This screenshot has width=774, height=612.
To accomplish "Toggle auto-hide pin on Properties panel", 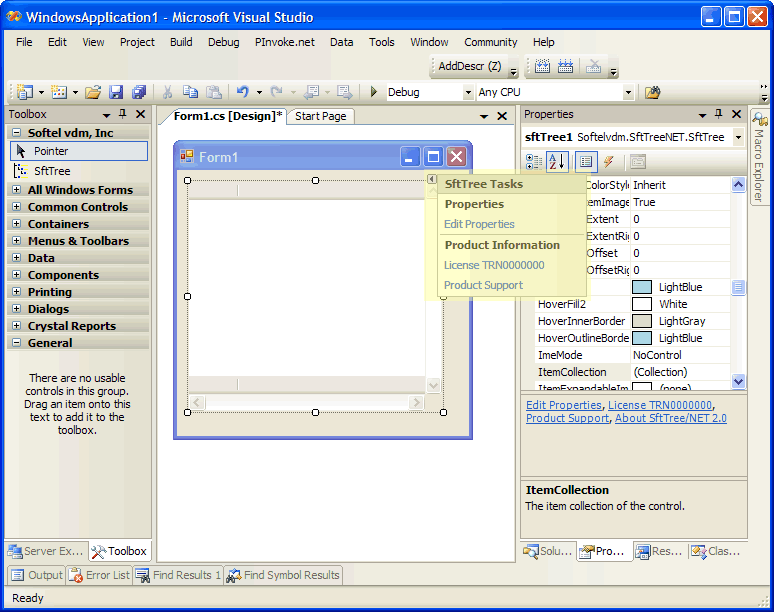I will [x=718, y=115].
